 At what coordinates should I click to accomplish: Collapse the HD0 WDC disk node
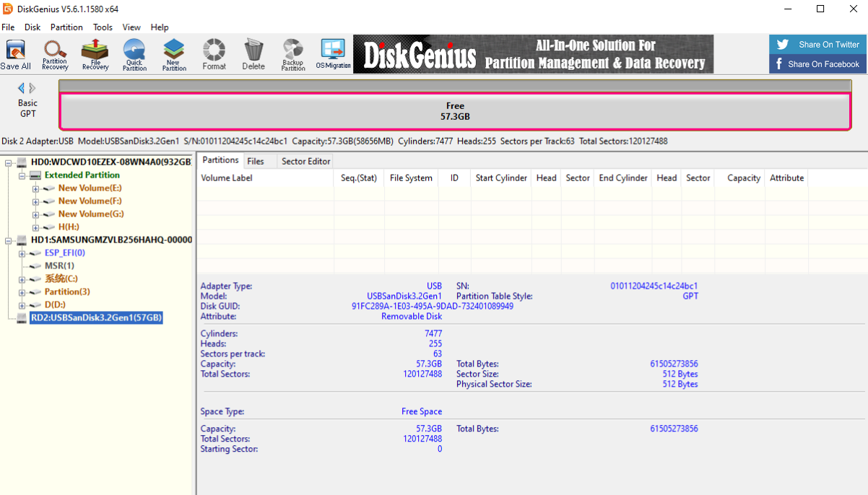(9, 162)
